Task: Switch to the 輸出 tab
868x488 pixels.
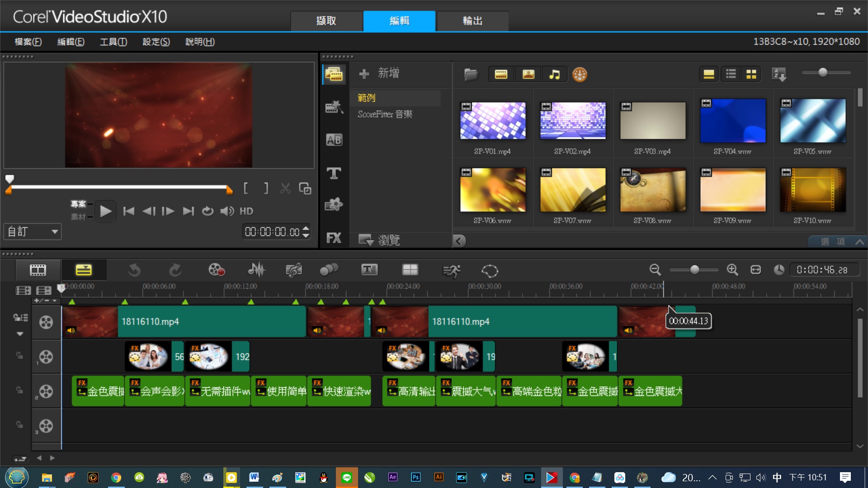Action: [472, 21]
